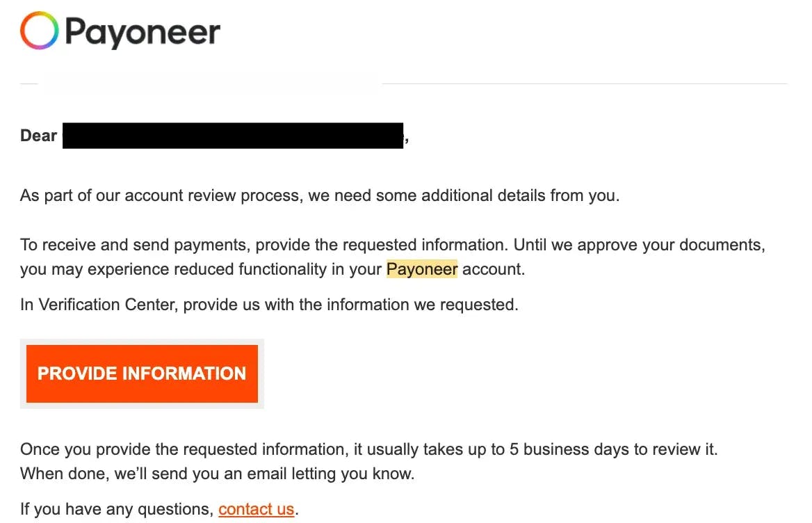The height and width of the screenshot is (523, 812).
Task: Select the Payoneer wordmark text
Action: pos(141,31)
